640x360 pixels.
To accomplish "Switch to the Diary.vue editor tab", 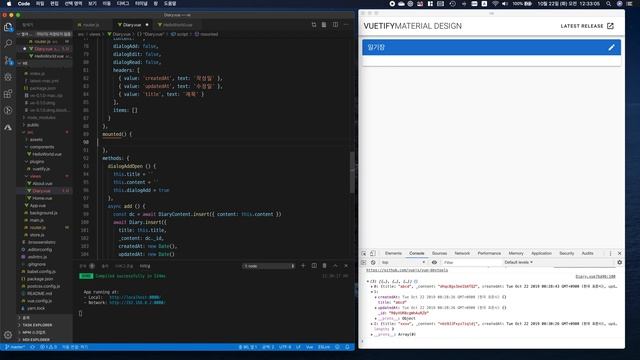I will (132, 25).
